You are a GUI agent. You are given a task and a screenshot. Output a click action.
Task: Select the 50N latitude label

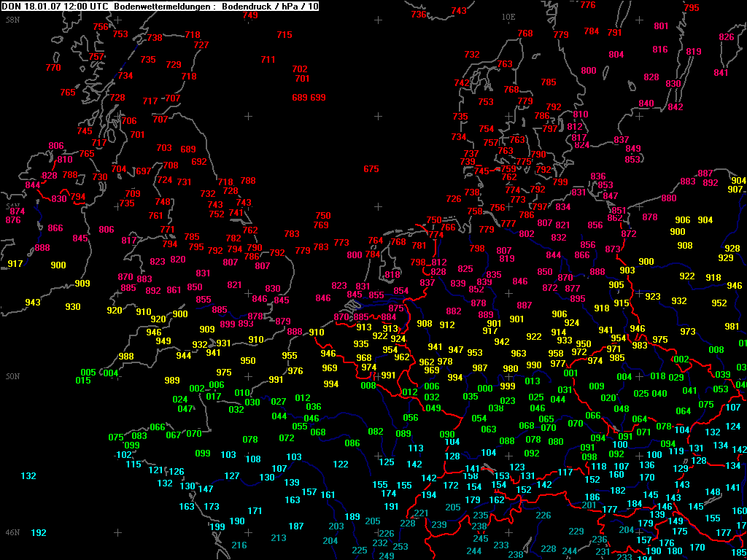(x=12, y=377)
